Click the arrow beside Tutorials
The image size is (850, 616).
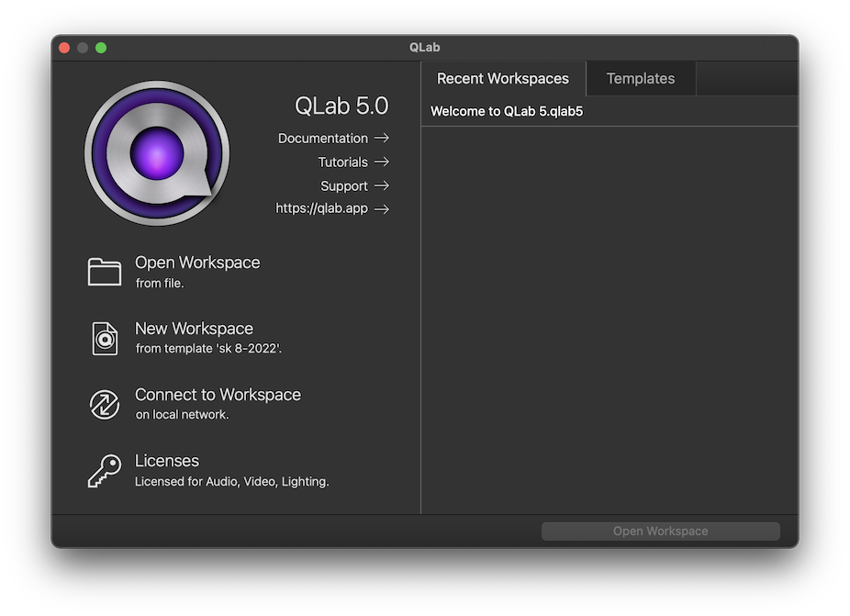coord(383,162)
